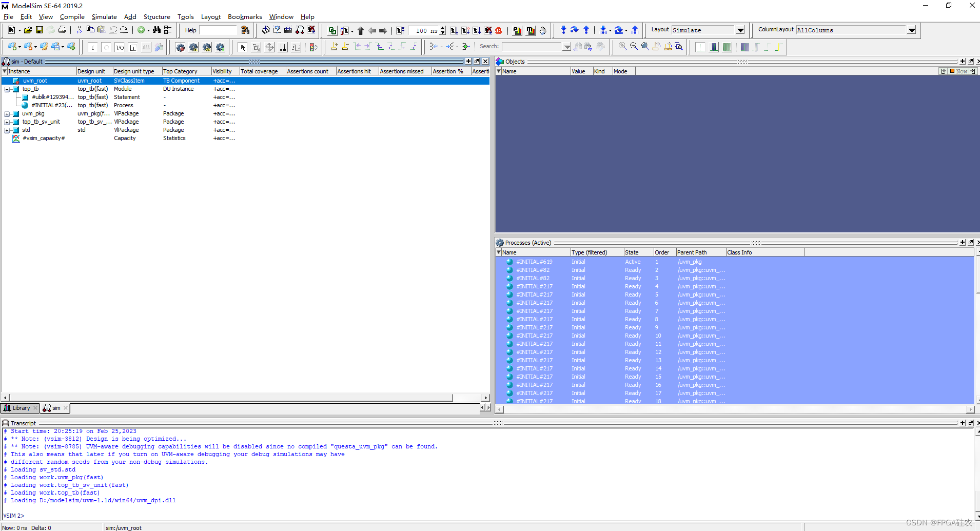The width and height of the screenshot is (980, 531).
Task: Click the Find binoculars icon
Action: (x=156, y=30)
